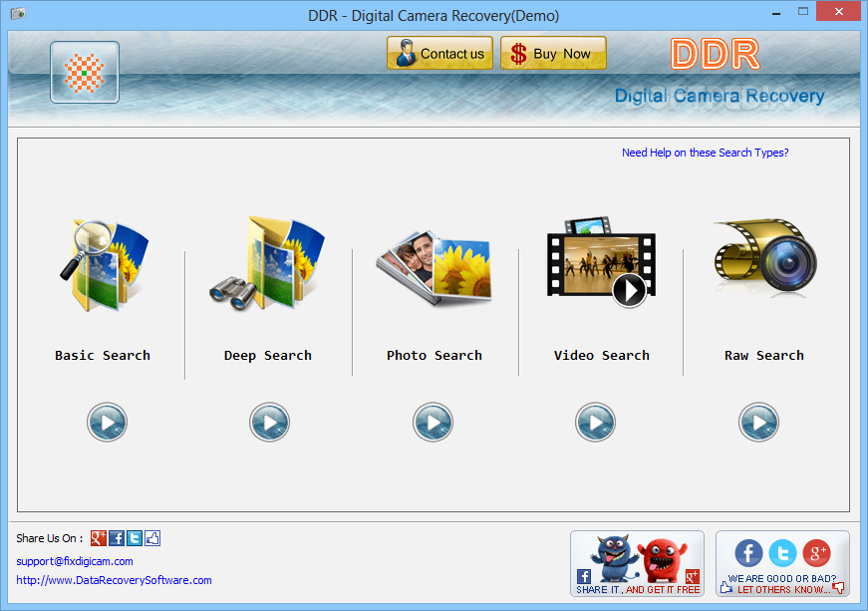Click the Deep Search label
This screenshot has width=868, height=611.
[x=268, y=355]
